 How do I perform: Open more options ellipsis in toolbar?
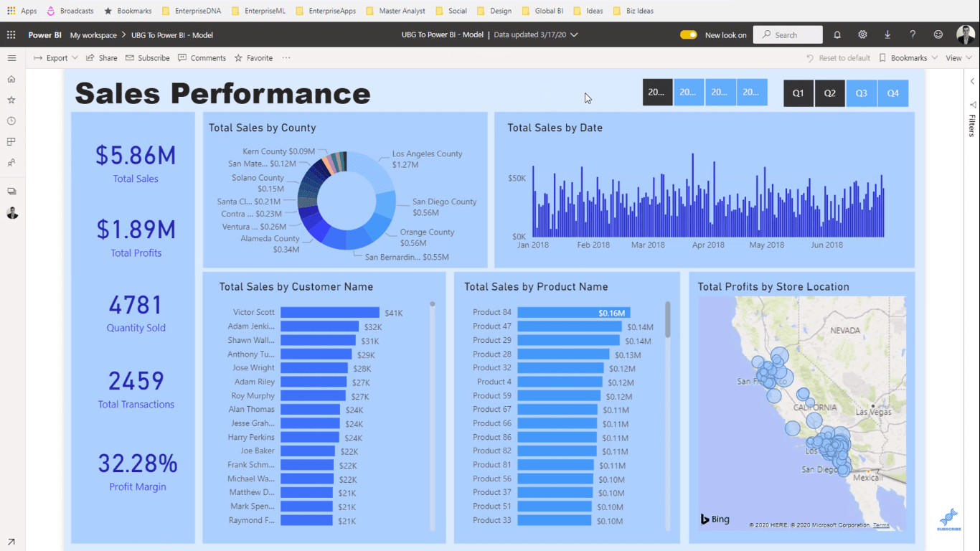(x=286, y=58)
